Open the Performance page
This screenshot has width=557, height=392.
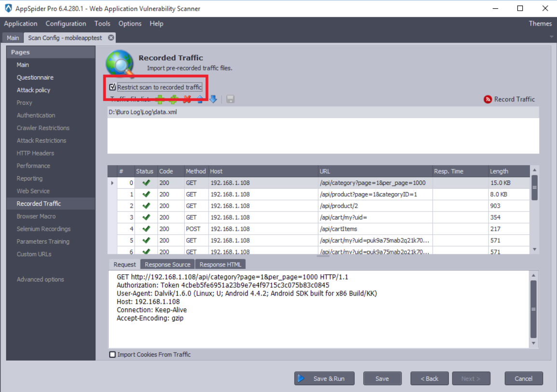[33, 166]
